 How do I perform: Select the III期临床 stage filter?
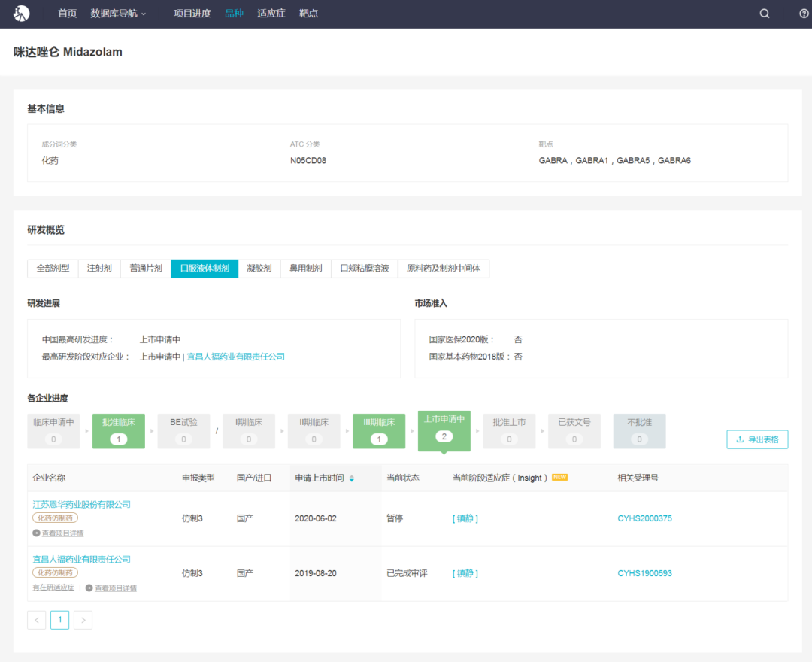(x=379, y=431)
